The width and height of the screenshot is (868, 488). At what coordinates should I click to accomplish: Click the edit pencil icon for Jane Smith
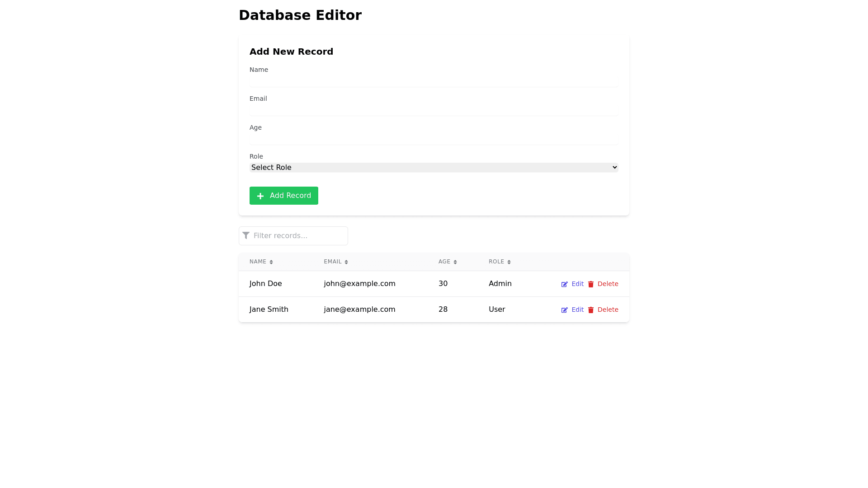tap(564, 310)
